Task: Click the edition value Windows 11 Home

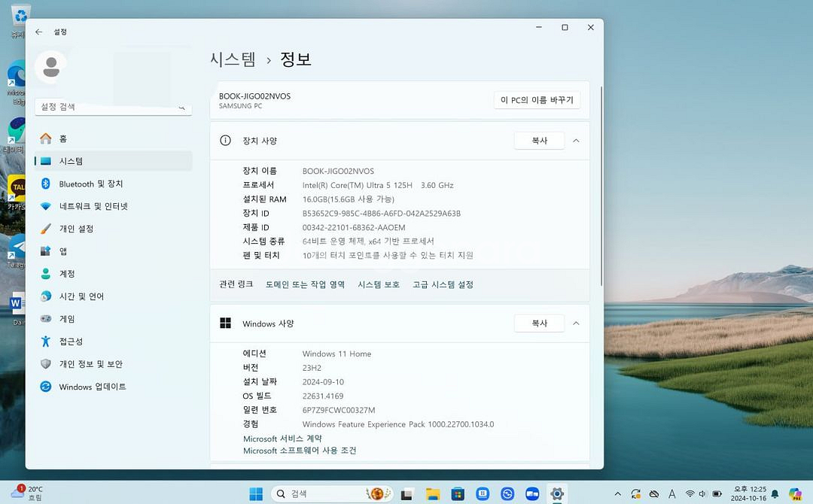Action: (x=336, y=354)
